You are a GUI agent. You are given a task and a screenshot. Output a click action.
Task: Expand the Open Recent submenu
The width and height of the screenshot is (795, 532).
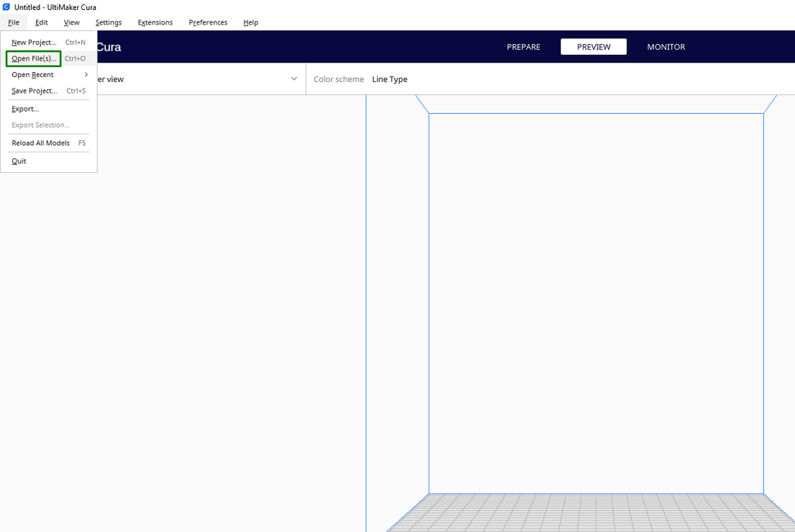tap(33, 75)
